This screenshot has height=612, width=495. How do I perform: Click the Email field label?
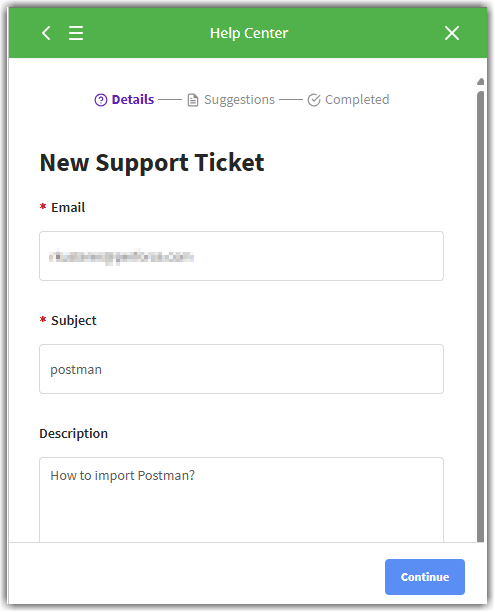point(68,207)
